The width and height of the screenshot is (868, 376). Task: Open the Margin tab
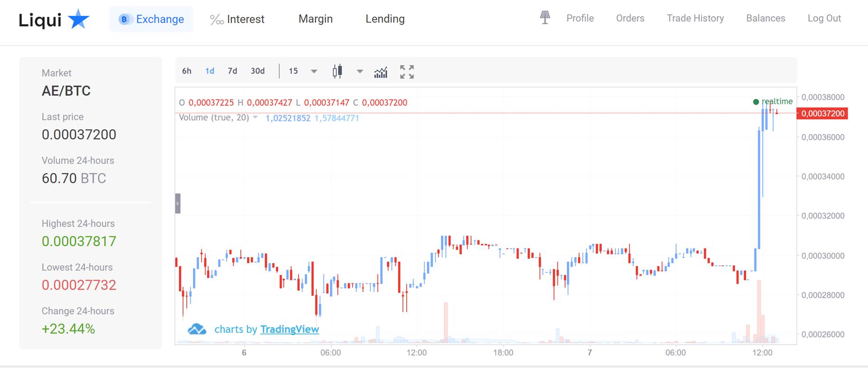point(315,19)
